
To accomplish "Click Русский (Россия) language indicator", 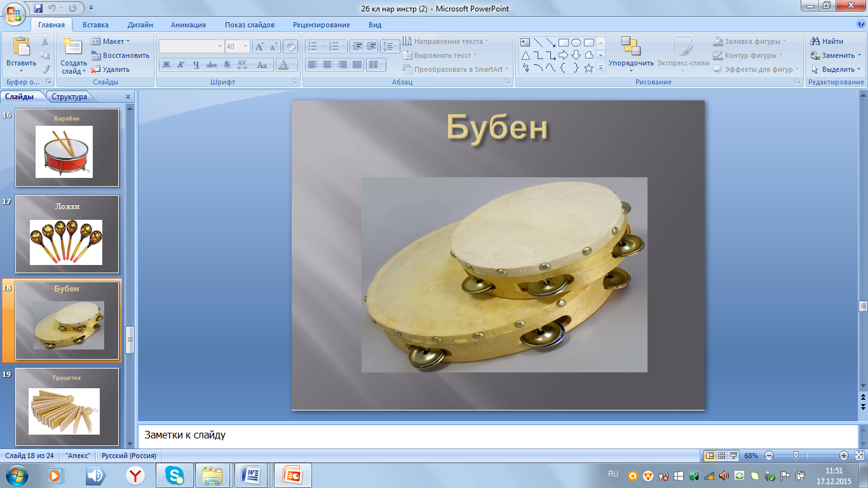I will (x=129, y=456).
